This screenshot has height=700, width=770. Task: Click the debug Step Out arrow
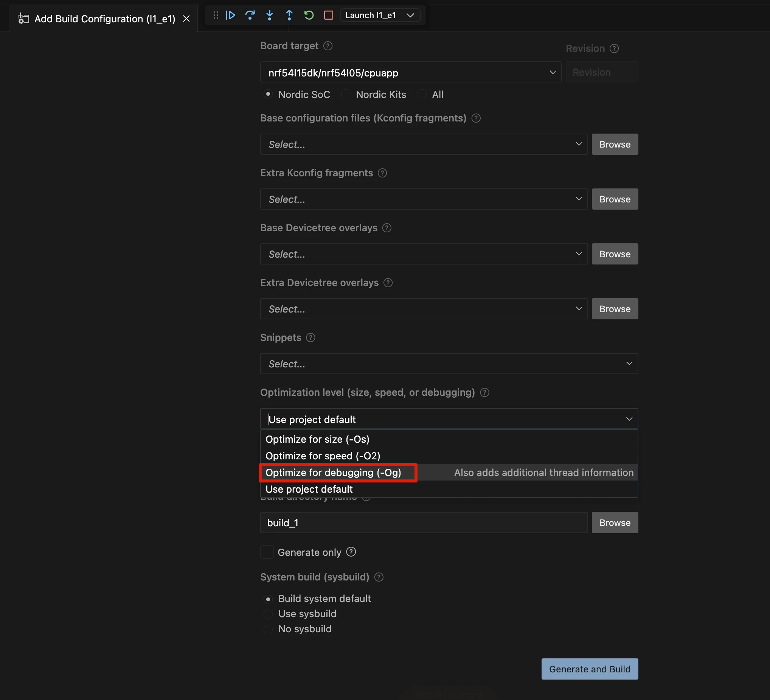click(289, 15)
